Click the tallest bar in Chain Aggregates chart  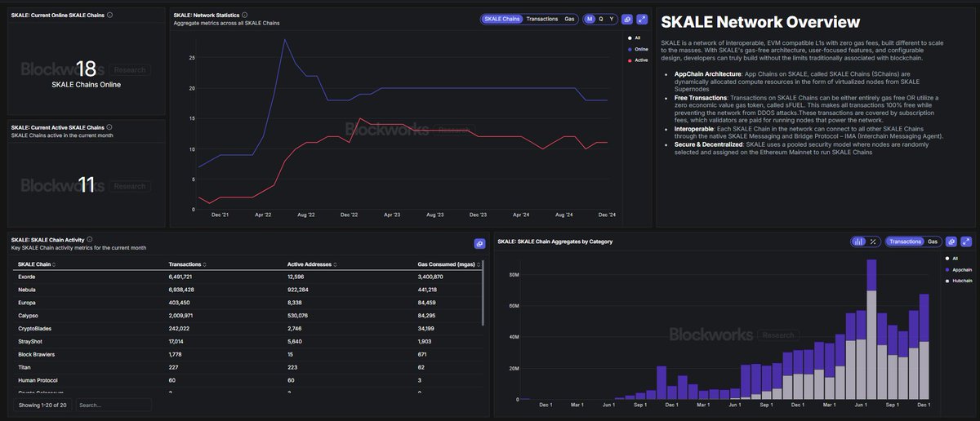click(871, 330)
